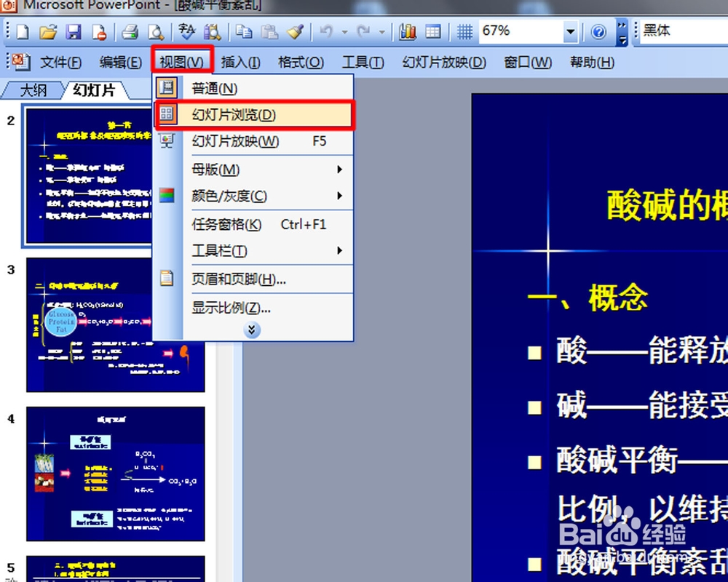This screenshot has height=582, width=728.
Task: Open a file with the folder icon
Action: pos(48,32)
